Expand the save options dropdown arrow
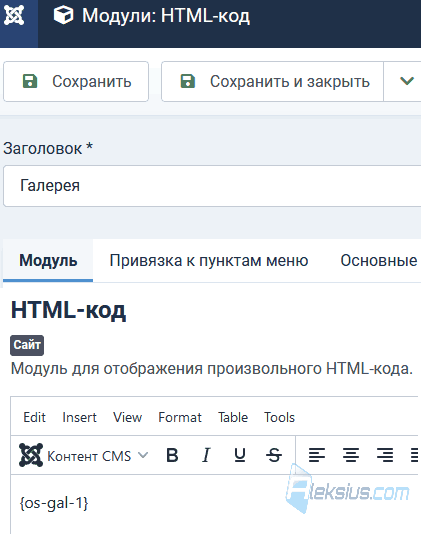This screenshot has width=421, height=534. click(406, 81)
